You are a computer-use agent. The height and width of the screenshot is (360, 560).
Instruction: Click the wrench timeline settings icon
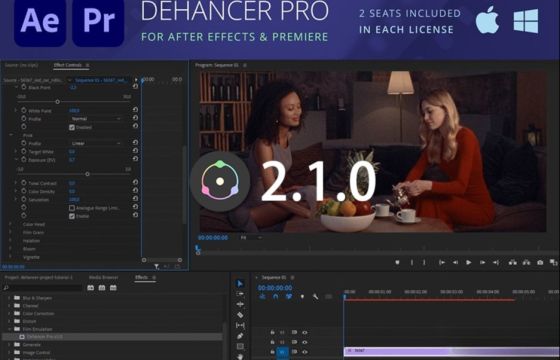pyautogui.click(x=315, y=296)
